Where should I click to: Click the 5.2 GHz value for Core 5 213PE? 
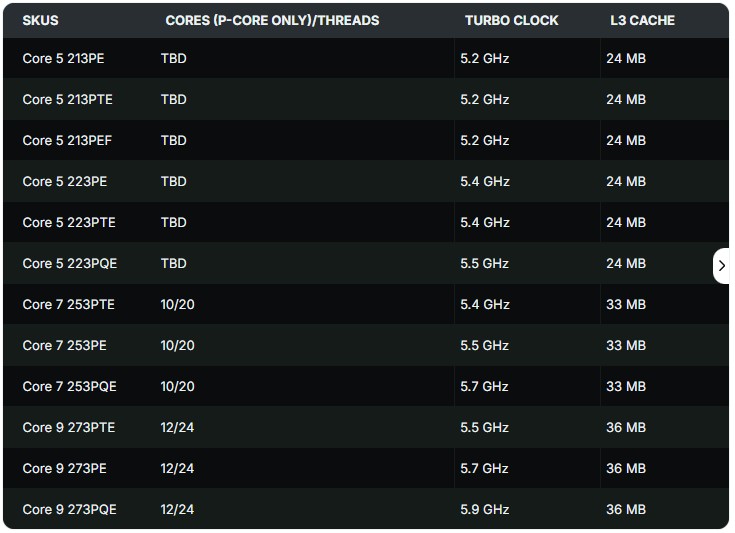tap(484, 59)
